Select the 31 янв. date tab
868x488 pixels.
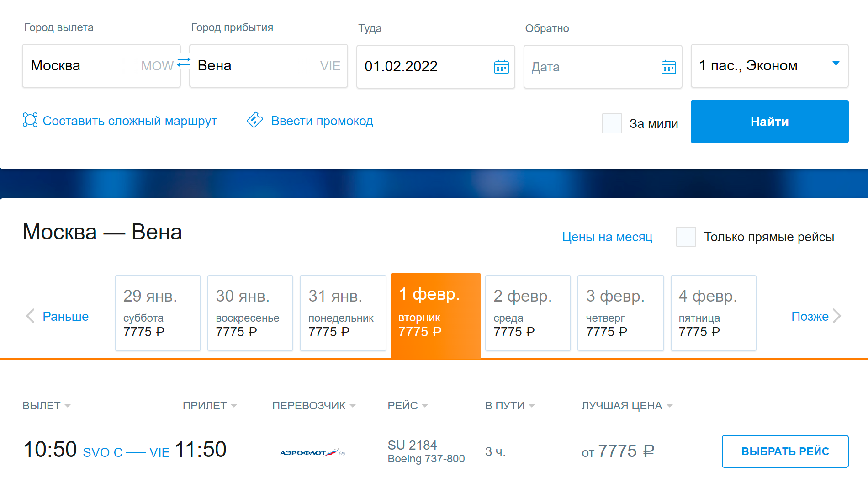[343, 313]
